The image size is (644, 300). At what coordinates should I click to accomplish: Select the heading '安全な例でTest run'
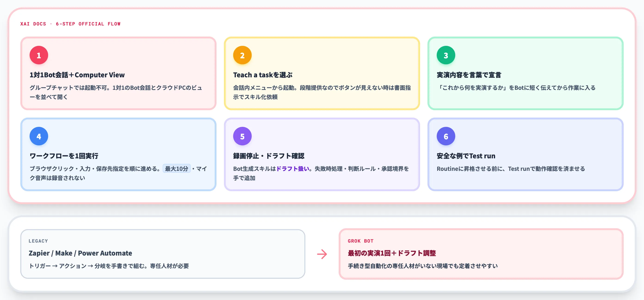(466, 156)
